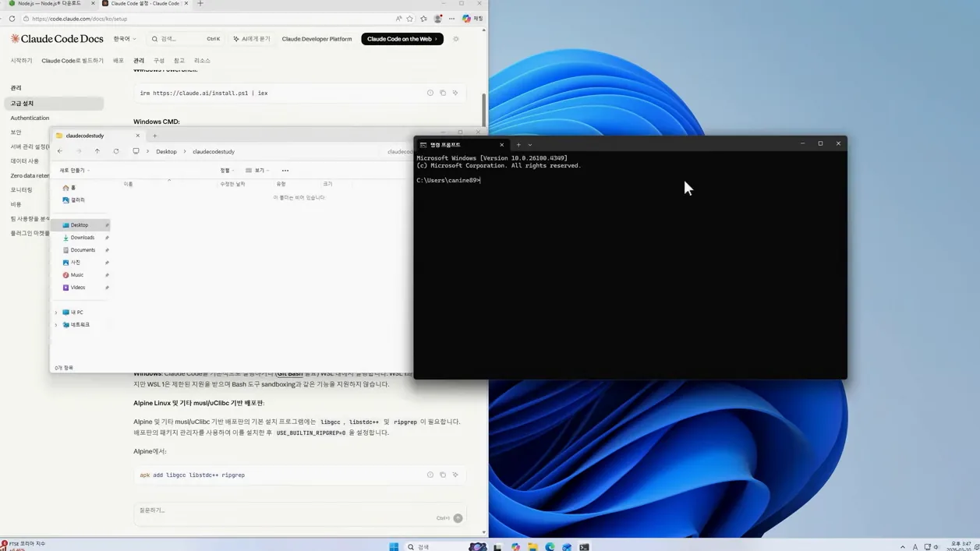Open the 참고 docs tab
Image resolution: width=980 pixels, height=551 pixels.
click(179, 61)
